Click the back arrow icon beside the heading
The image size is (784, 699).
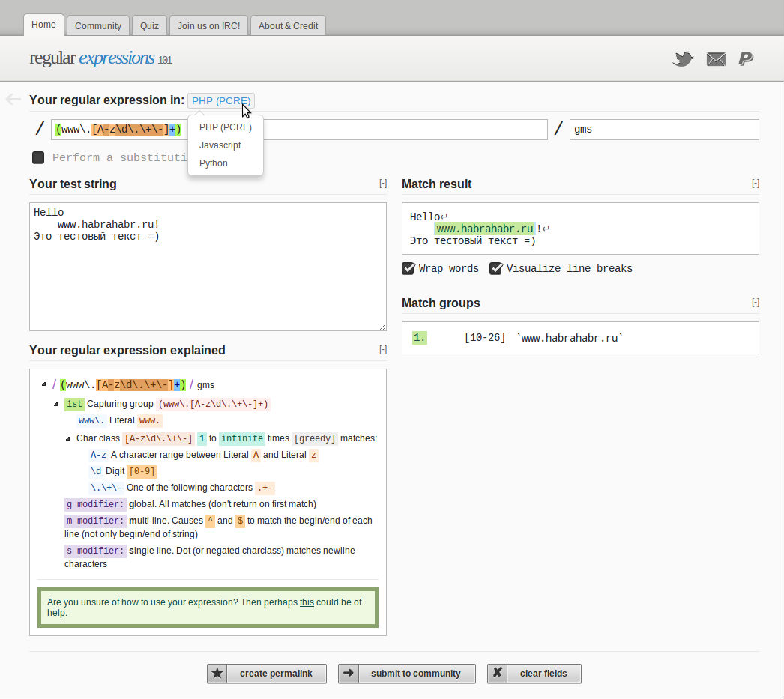point(13,99)
